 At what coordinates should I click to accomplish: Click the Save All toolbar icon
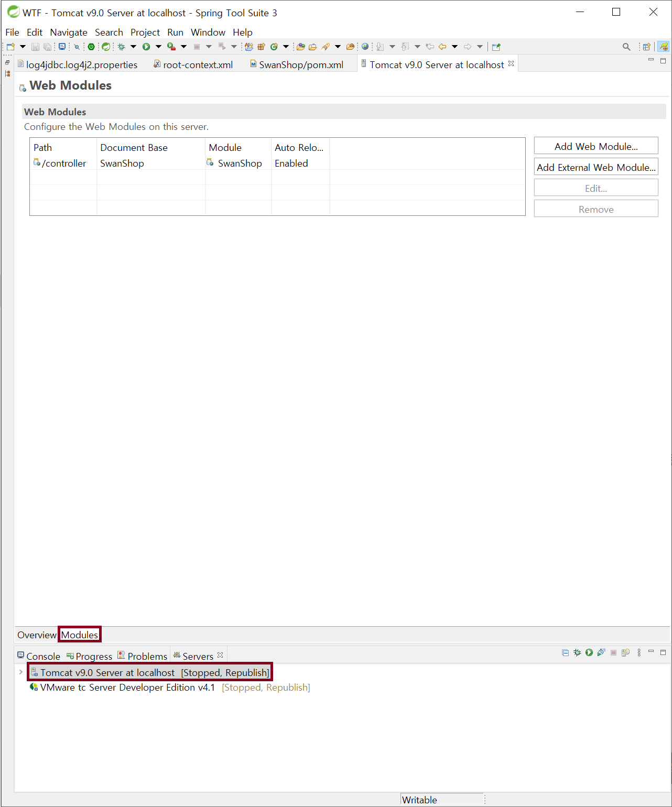pyautogui.click(x=48, y=47)
